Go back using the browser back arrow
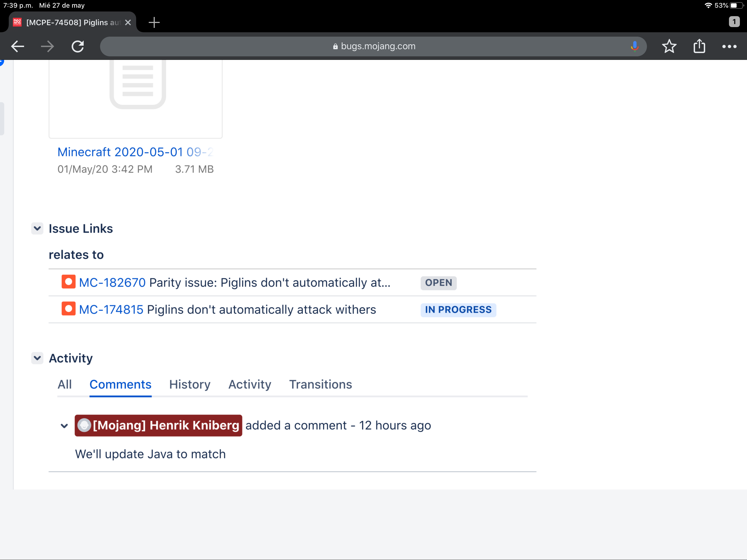 pyautogui.click(x=17, y=46)
